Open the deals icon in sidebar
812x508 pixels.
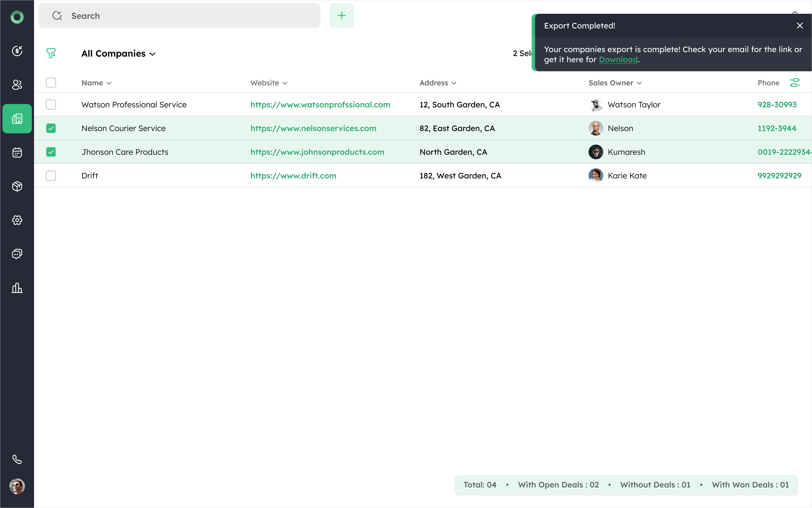pyautogui.click(x=17, y=51)
